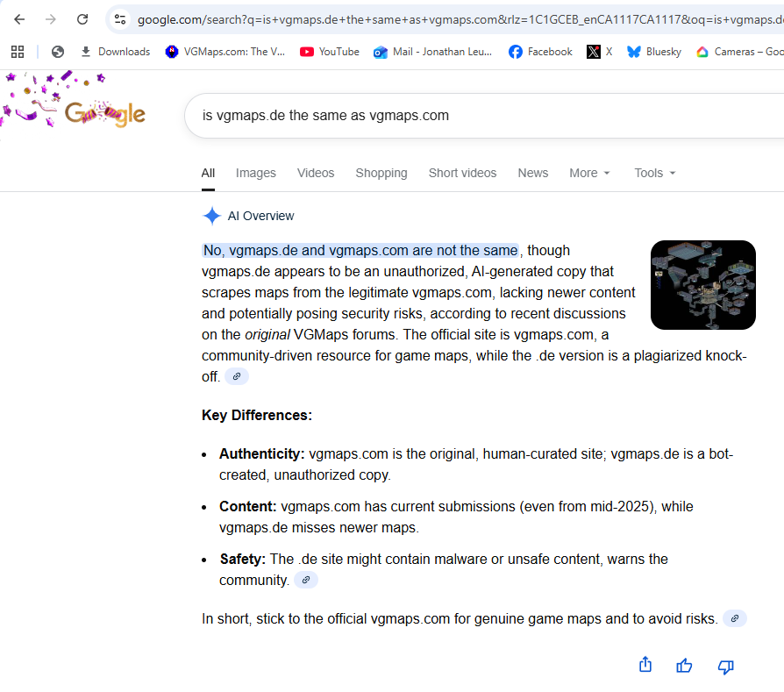
Task: Reload the page with the refresh icon
Action: [82, 19]
